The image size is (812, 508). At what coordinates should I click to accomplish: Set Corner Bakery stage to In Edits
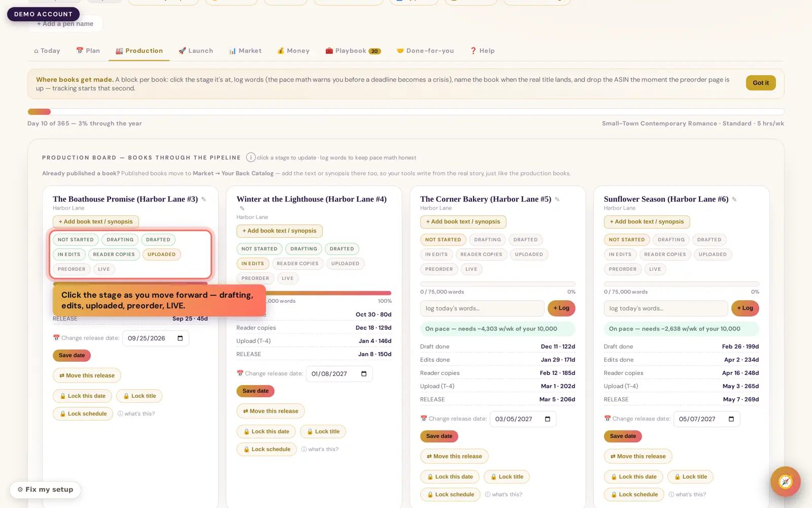click(x=436, y=255)
